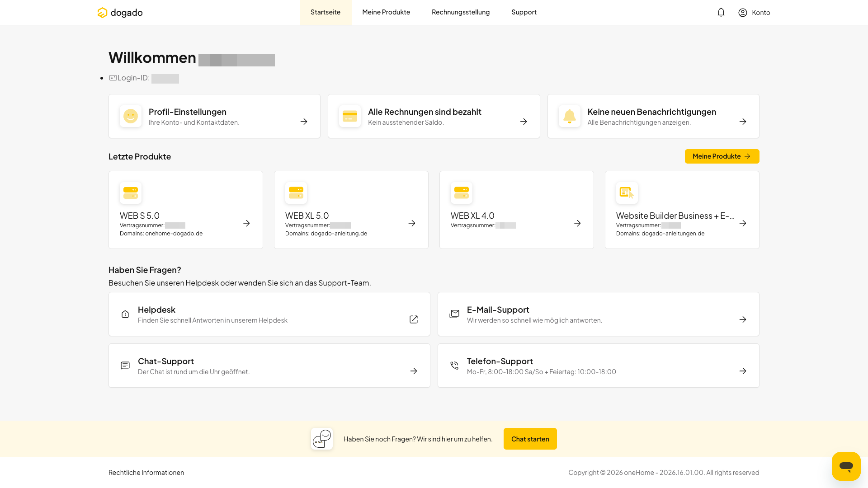Open the Chat-Support card
868x488 pixels.
(x=269, y=366)
